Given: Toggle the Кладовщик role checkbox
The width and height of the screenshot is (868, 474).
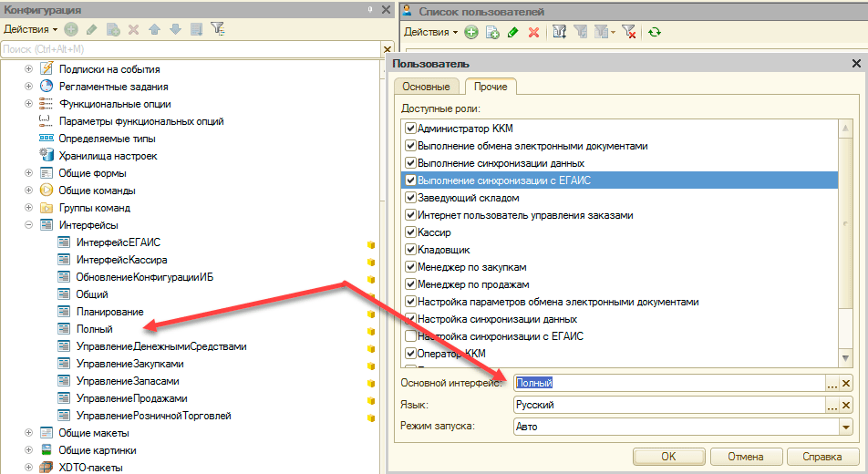Looking at the screenshot, I should coord(410,250).
